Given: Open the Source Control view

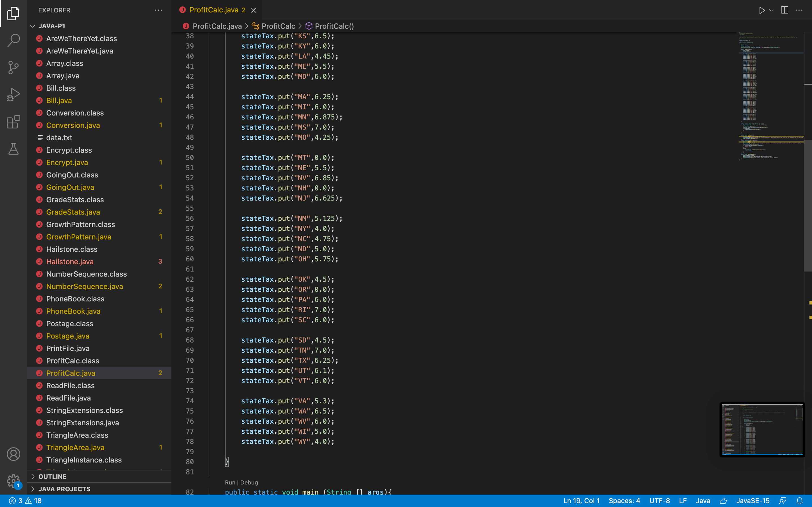Looking at the screenshot, I should (x=14, y=67).
